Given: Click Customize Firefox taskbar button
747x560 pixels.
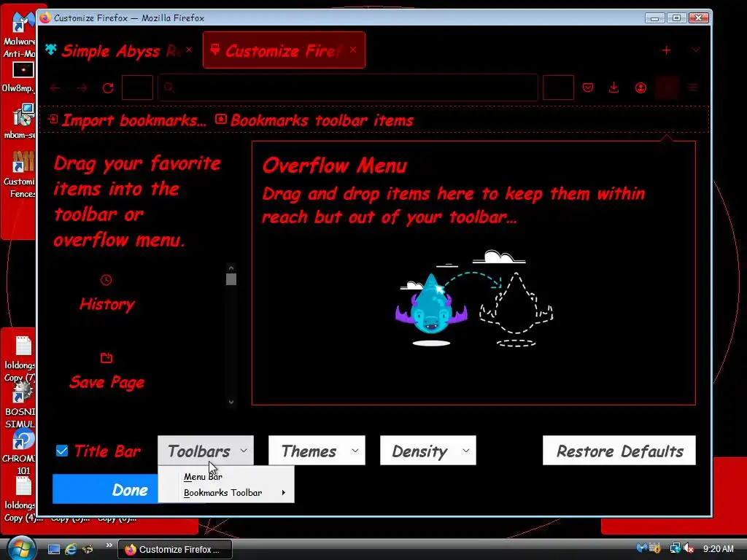Looking at the screenshot, I should click(175, 549).
